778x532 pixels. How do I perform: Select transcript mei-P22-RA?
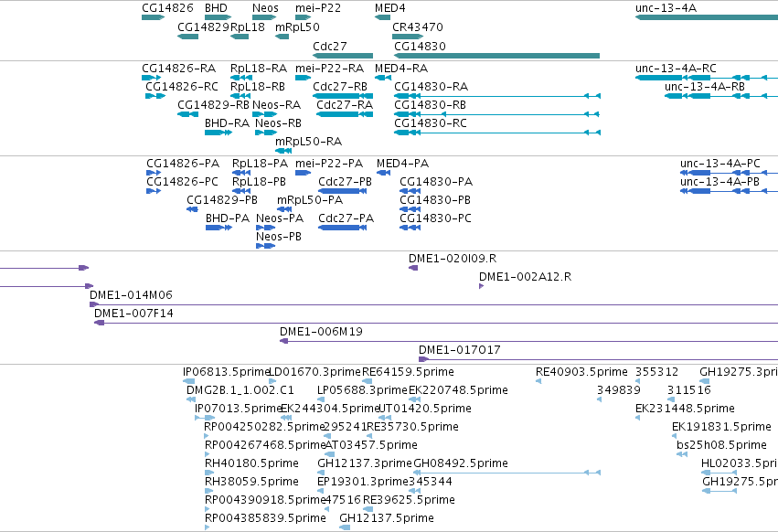(303, 78)
